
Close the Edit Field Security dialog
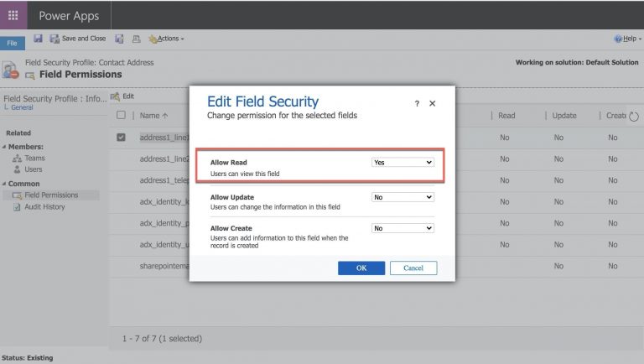pyautogui.click(x=433, y=103)
